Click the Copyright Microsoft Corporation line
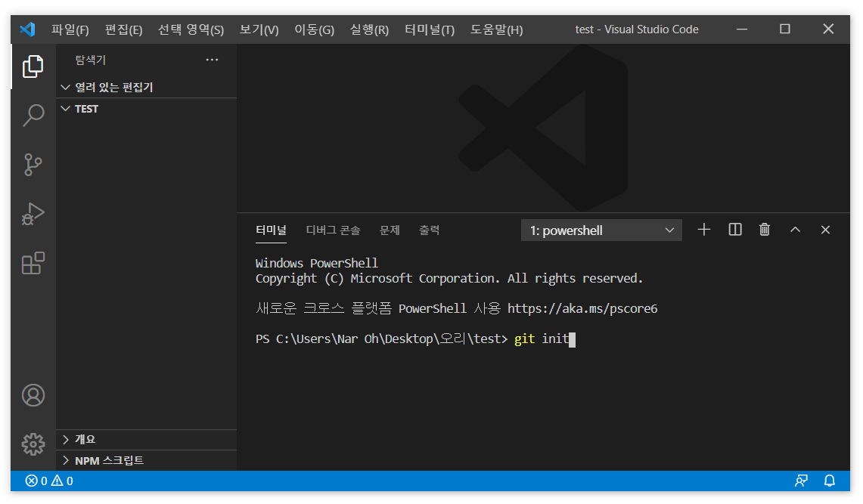Screen dimensions: 863x504 pyautogui.click(x=449, y=279)
